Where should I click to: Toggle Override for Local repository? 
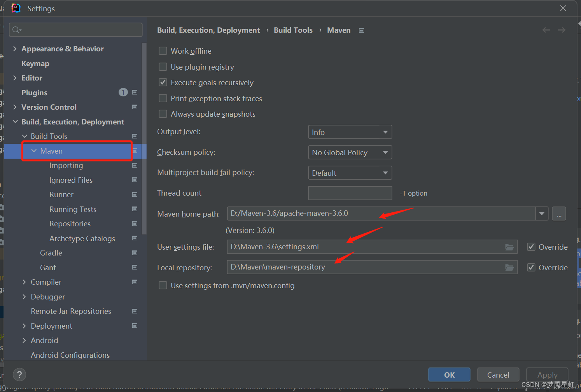click(531, 268)
